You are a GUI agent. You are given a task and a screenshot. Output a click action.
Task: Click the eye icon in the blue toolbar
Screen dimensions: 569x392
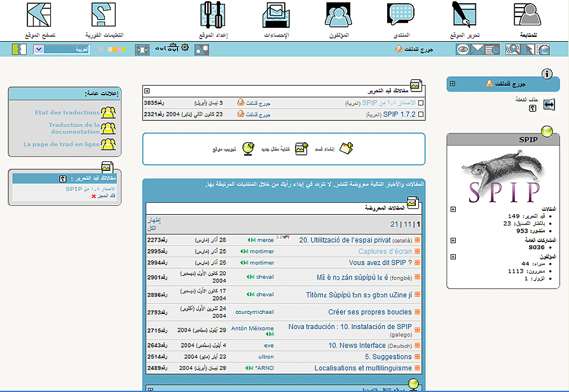pos(462,50)
